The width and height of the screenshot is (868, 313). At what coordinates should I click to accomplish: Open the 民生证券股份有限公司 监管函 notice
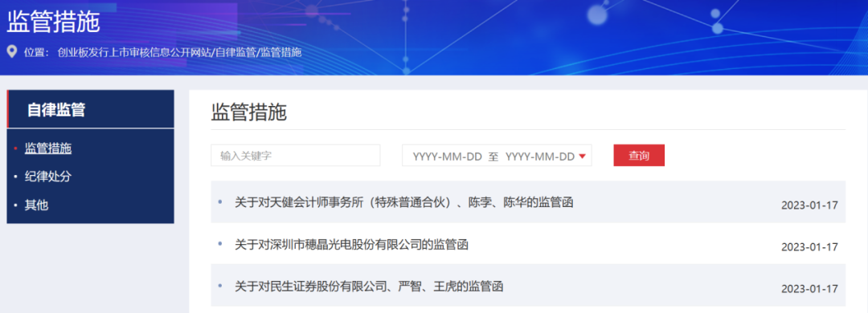pyautogui.click(x=369, y=287)
